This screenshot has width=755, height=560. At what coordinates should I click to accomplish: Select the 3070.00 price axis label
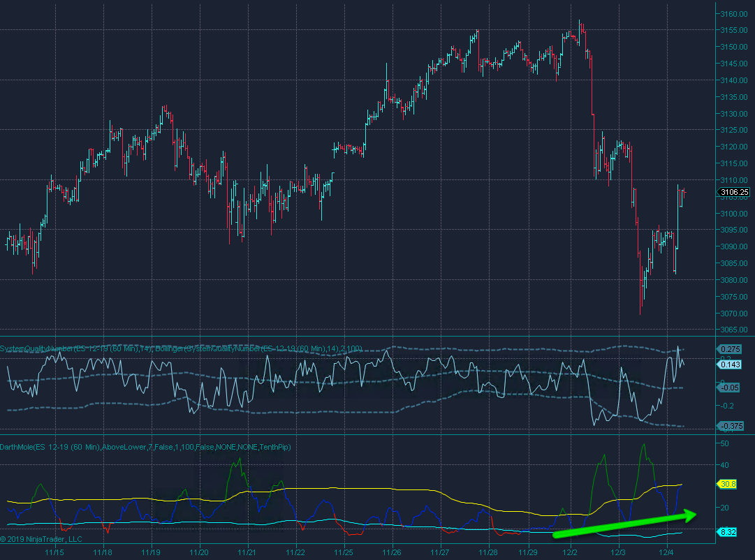734,314
